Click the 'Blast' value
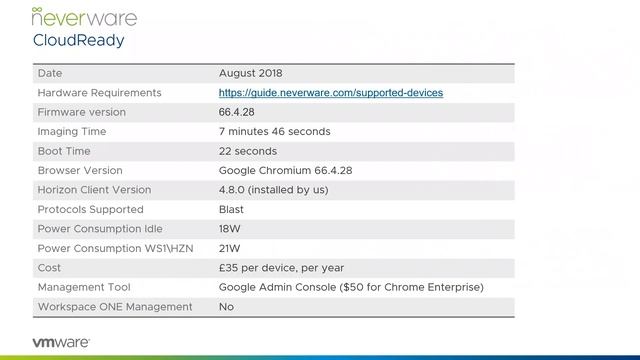 tap(231, 209)
